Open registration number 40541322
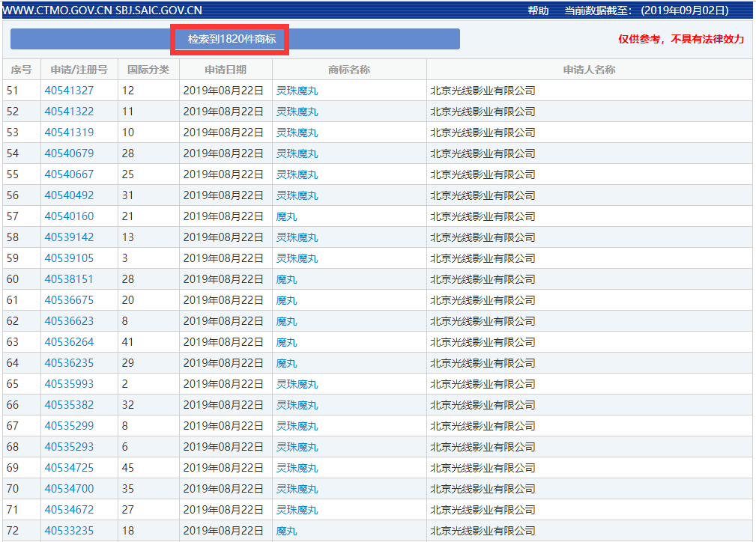Screen dimensions: 756x542 (x=69, y=112)
